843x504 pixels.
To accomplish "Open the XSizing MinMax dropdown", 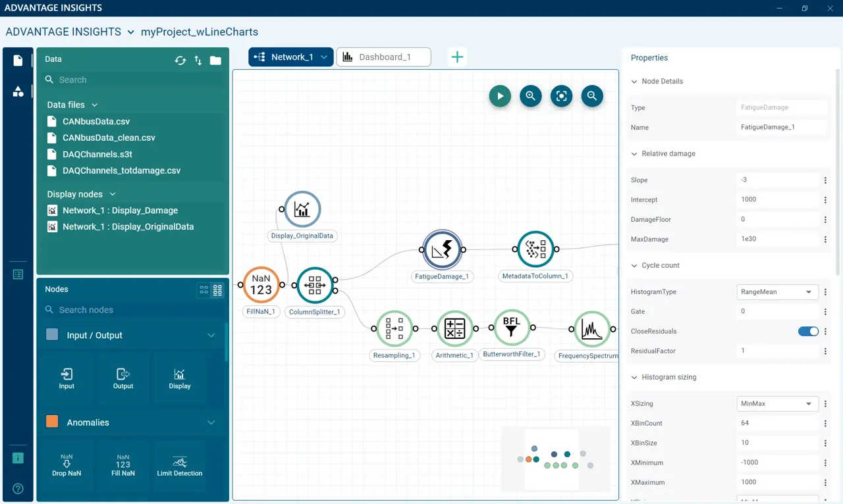I will tap(776, 403).
